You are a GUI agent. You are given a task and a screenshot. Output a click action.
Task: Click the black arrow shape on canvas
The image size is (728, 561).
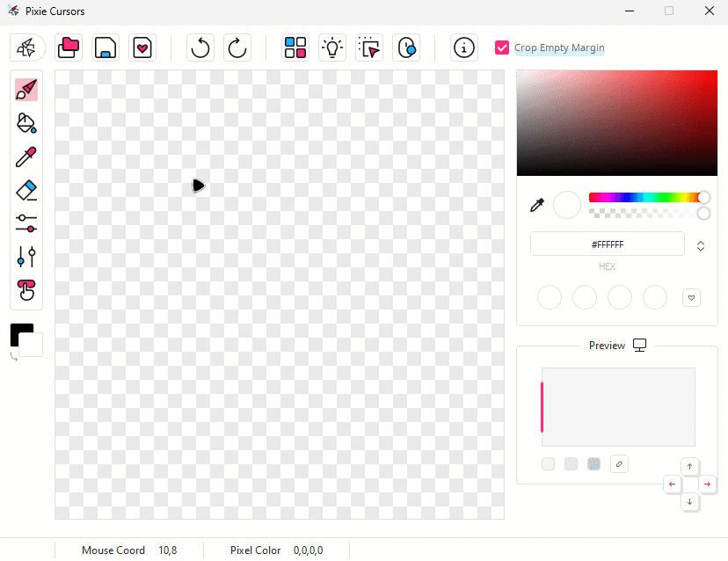(x=198, y=186)
